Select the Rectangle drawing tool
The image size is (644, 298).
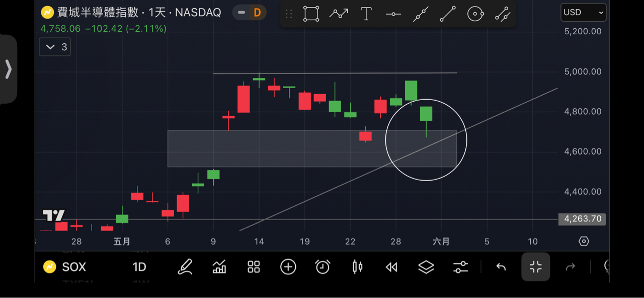[x=311, y=14]
